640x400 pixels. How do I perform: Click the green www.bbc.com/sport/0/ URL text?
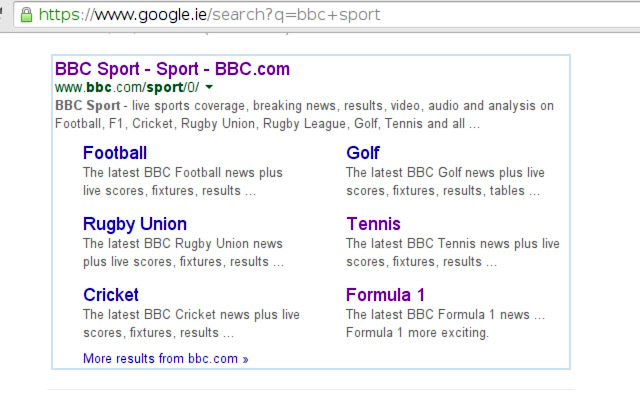(127, 87)
